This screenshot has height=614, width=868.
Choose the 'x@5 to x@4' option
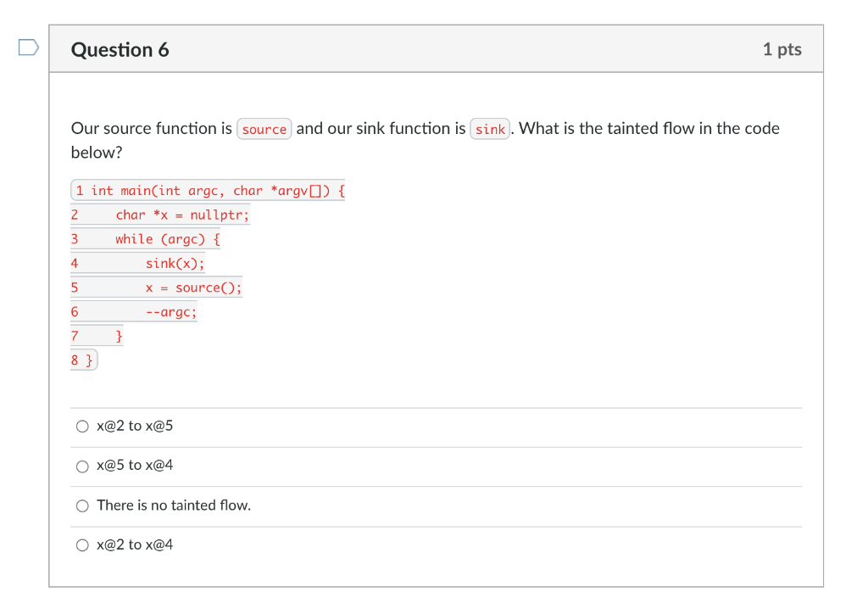coord(82,466)
